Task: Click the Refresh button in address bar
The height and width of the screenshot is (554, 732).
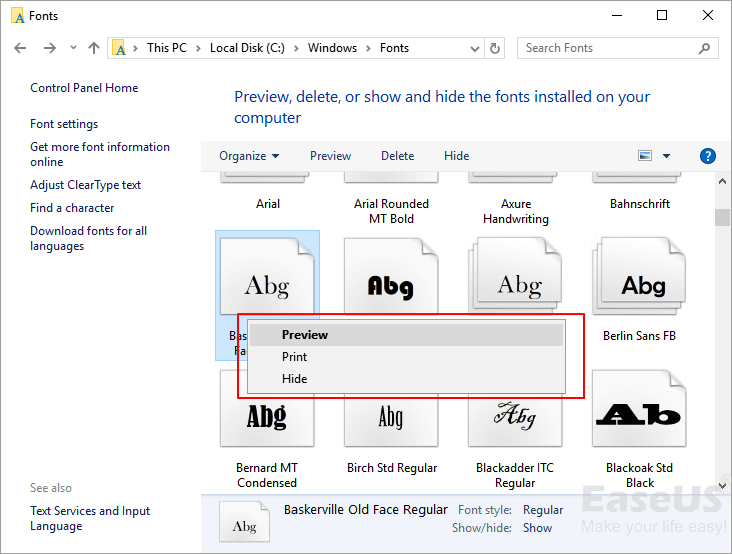Action: point(495,48)
